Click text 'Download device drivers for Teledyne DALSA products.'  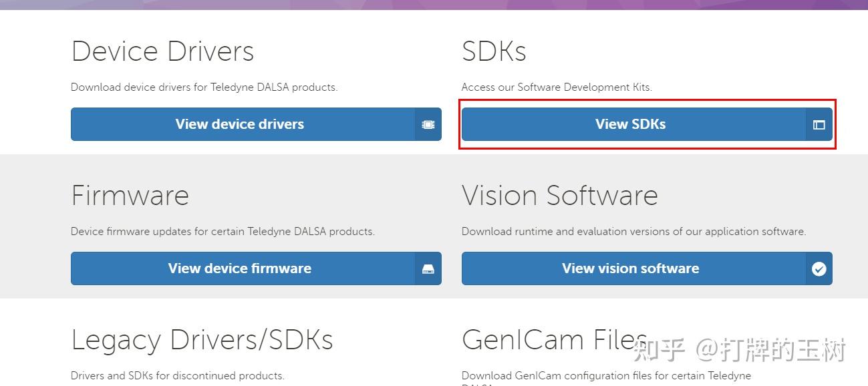(x=204, y=87)
